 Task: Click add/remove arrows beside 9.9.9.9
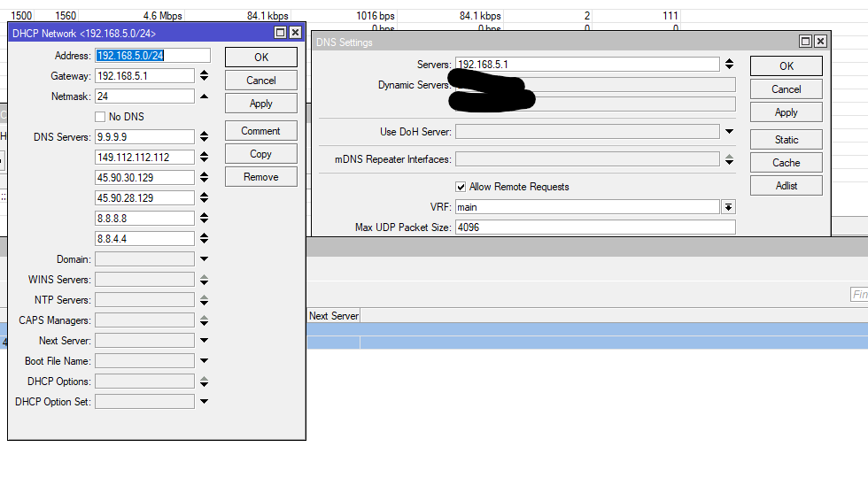(x=205, y=136)
